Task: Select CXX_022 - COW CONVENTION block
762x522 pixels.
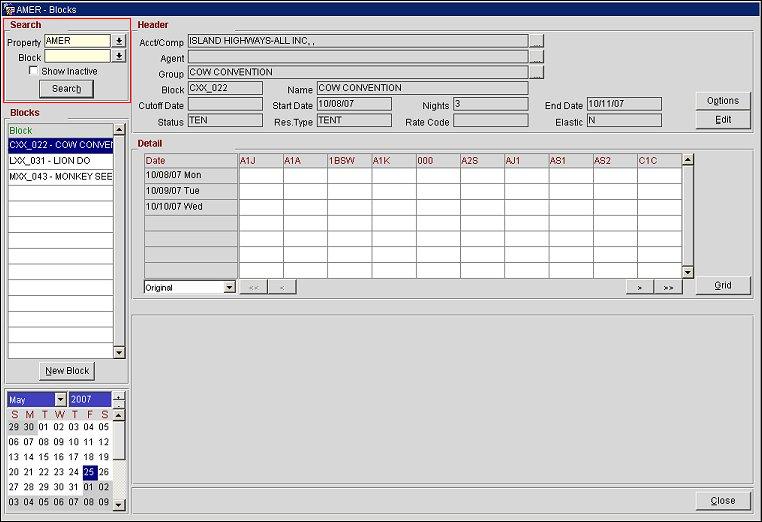Action: pyautogui.click(x=60, y=145)
